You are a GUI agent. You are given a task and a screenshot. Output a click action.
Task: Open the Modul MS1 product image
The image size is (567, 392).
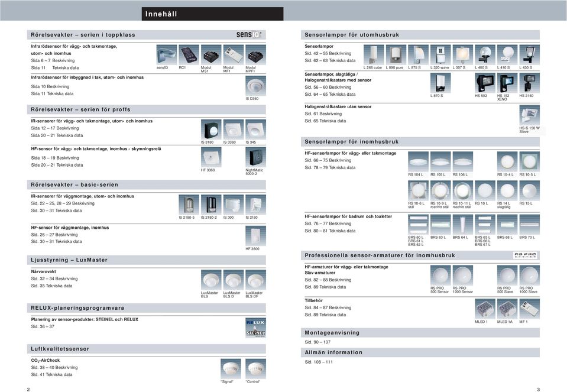(x=211, y=55)
